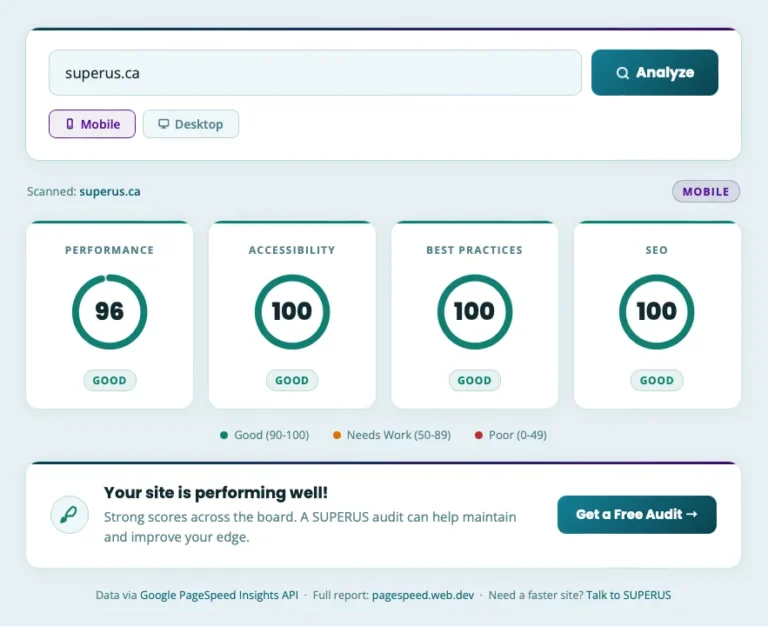Click the rocket icon in the results banner
This screenshot has width=768, height=626.
pyautogui.click(x=69, y=515)
